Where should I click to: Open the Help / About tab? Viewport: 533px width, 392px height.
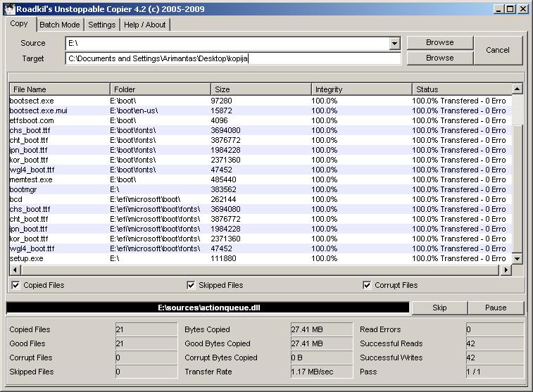pyautogui.click(x=144, y=25)
